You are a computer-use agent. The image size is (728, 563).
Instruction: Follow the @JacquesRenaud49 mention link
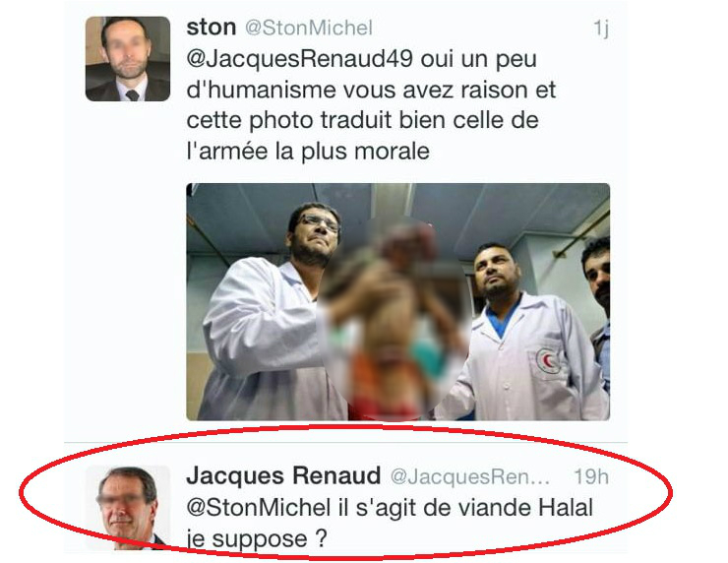tap(299, 59)
